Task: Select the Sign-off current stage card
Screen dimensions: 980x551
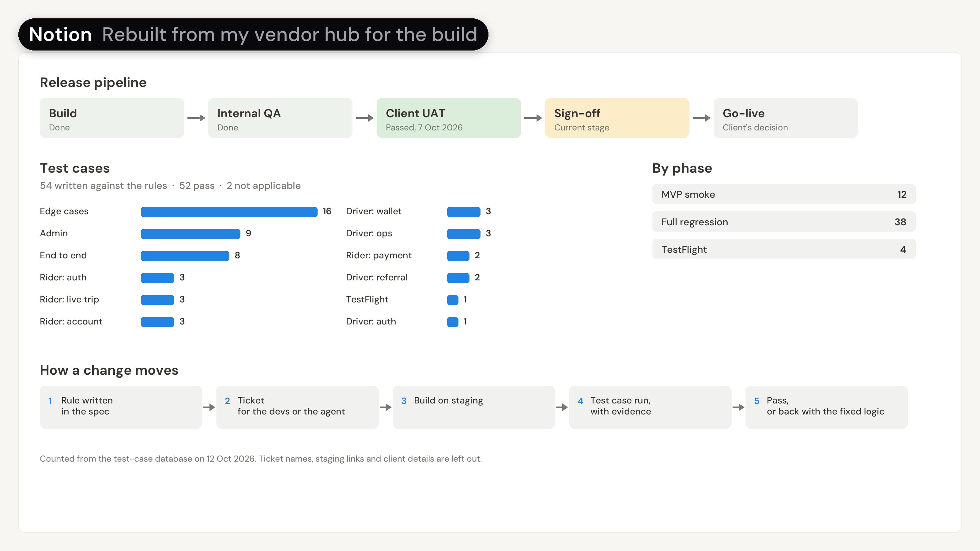Action: [x=617, y=118]
